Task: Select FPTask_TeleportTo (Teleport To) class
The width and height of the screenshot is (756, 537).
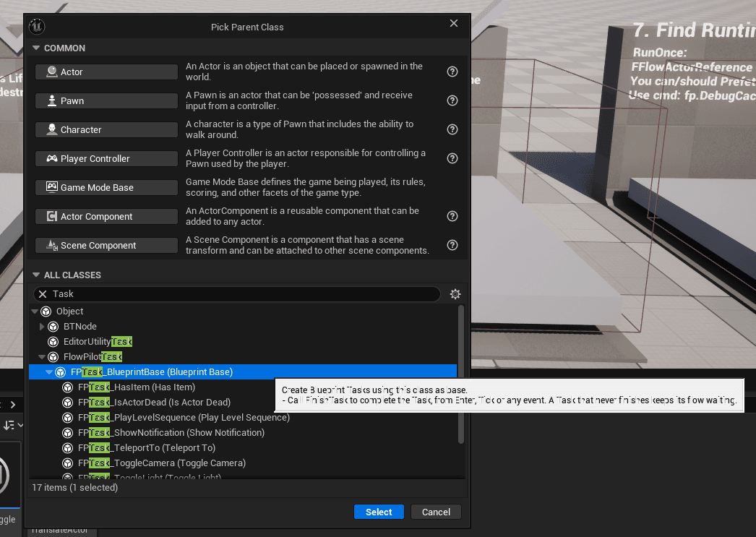Action: pos(147,448)
